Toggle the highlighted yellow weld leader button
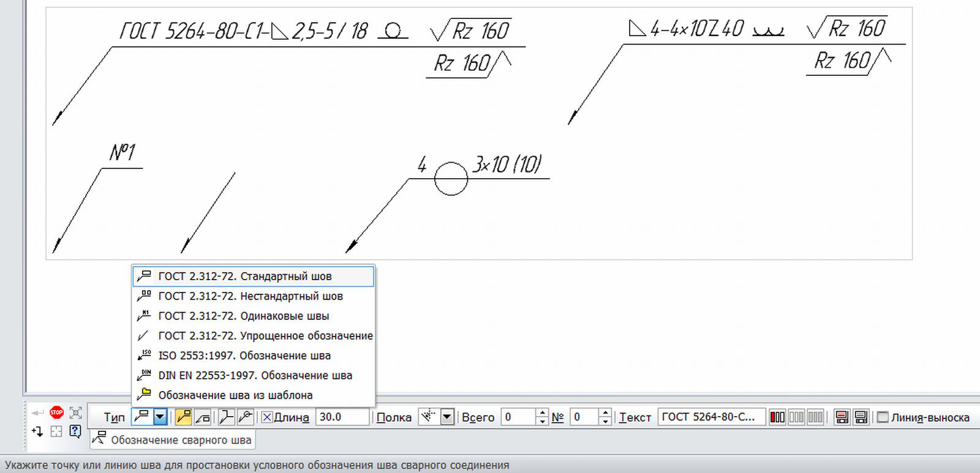This screenshot has width=980, height=473. coord(183,417)
